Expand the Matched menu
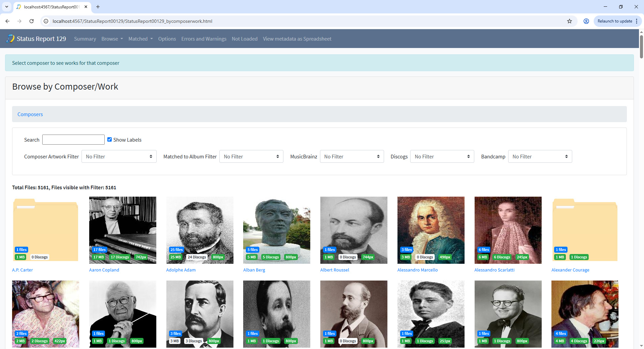The image size is (644, 349). (x=141, y=39)
